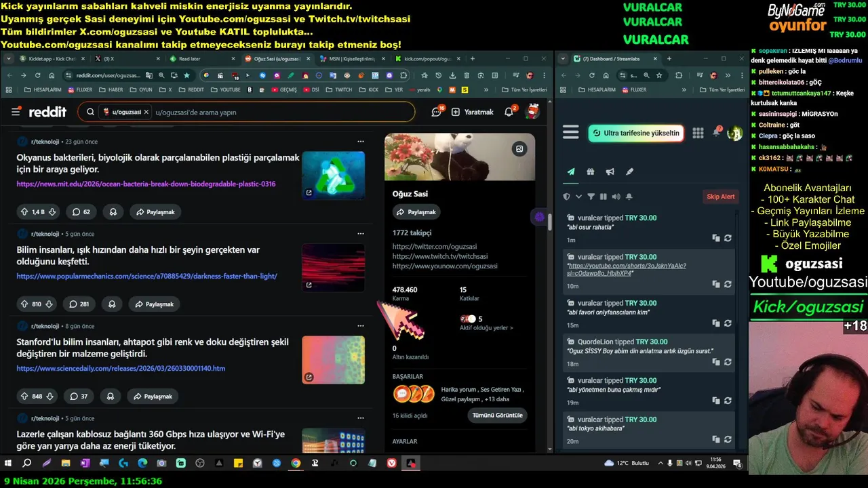Remove the u/oguzsasi search filter chip
Viewport: 868px width, 488px height.
pos(146,112)
